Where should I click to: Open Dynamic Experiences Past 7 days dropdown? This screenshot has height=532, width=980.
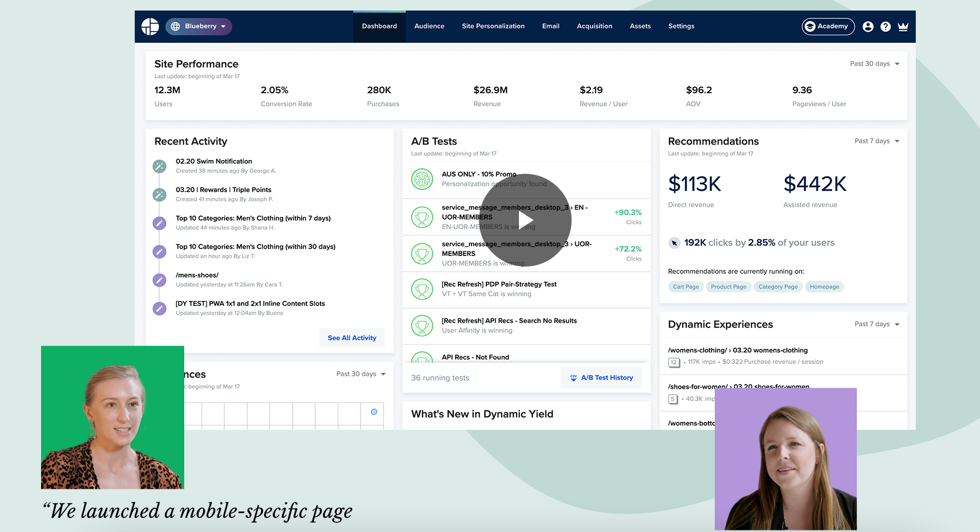click(x=877, y=324)
